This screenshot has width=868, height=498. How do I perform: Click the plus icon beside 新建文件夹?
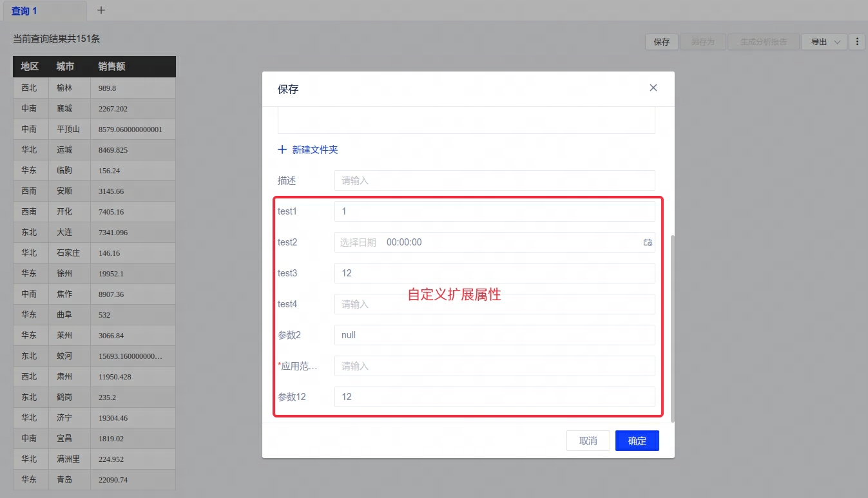(x=282, y=149)
